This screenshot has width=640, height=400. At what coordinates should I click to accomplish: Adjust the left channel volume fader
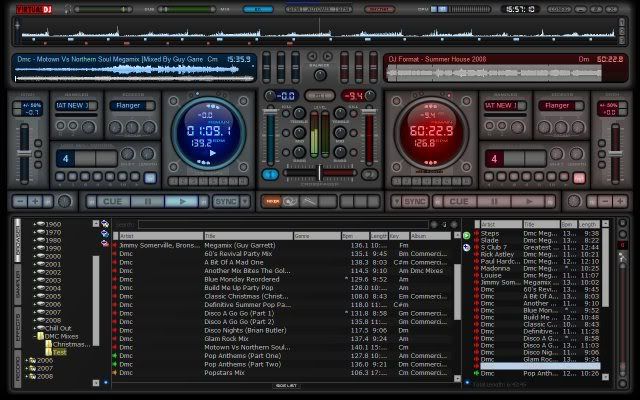pos(270,112)
